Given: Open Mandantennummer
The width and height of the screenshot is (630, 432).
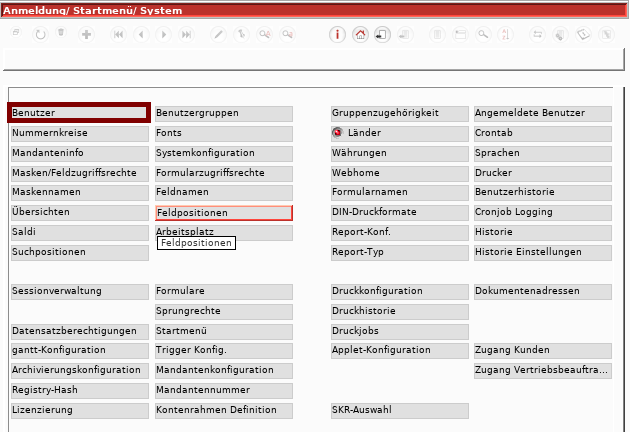Looking at the screenshot, I should coord(224,391).
